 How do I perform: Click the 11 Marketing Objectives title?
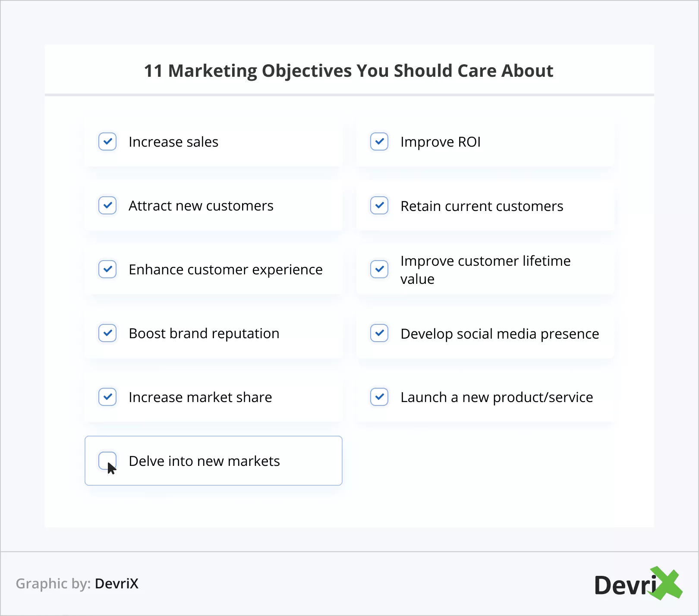pos(349,71)
